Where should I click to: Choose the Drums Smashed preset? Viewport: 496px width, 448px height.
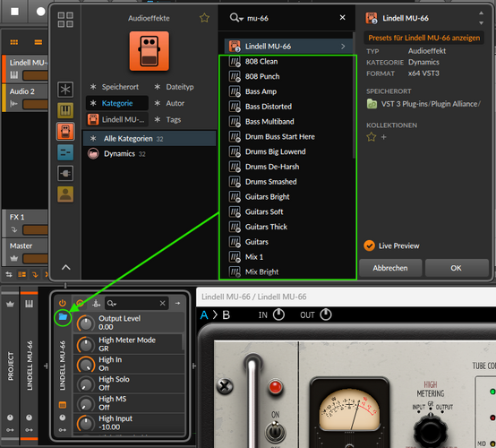pos(270,182)
